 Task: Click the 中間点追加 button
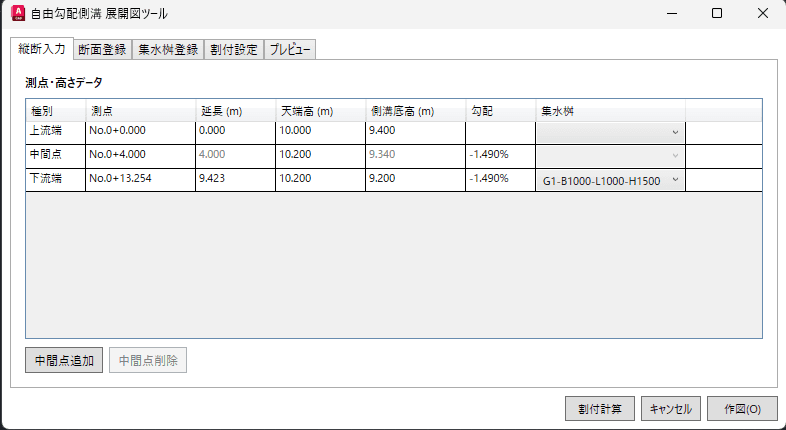click(x=64, y=360)
